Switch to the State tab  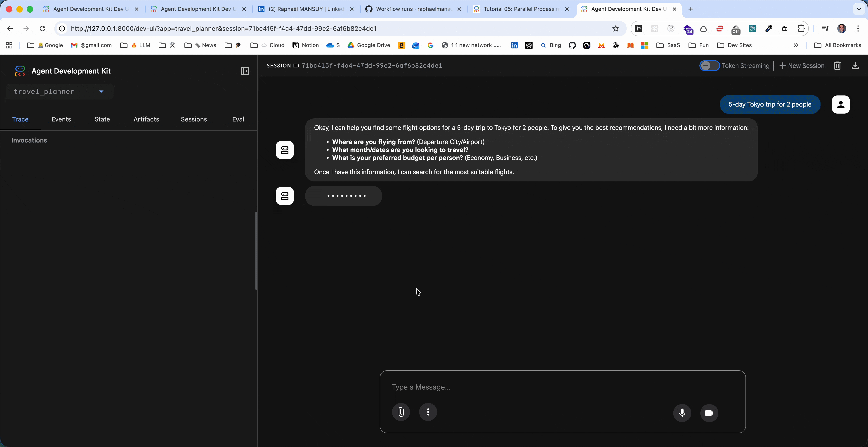[x=102, y=119]
